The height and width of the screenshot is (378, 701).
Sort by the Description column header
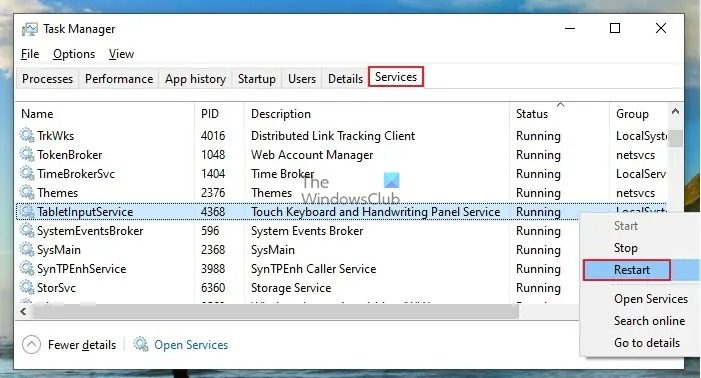pyautogui.click(x=281, y=114)
